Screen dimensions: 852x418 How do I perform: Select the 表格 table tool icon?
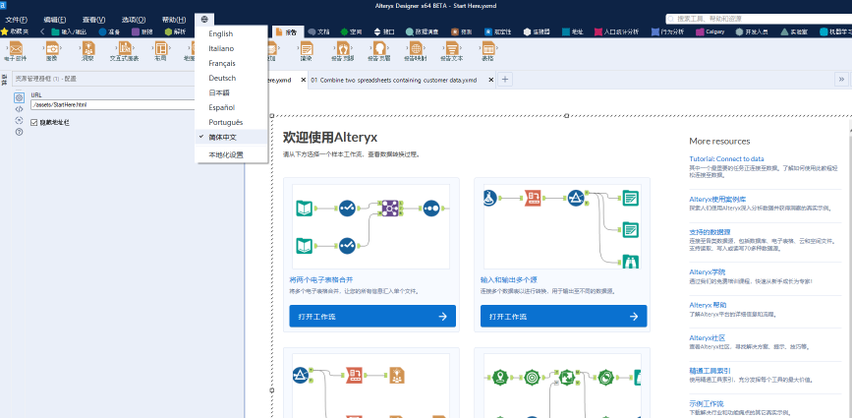coord(488,48)
